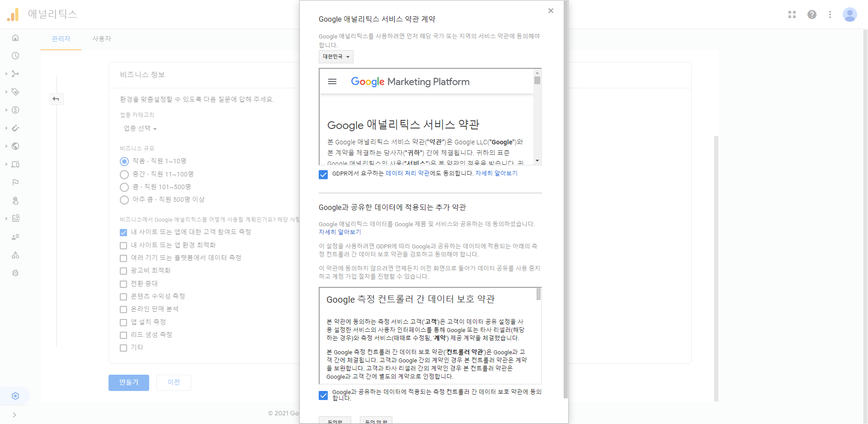Select 중간 - 직원 11~100명 radio button
Viewport: 868px width, 424px height.
[x=124, y=174]
